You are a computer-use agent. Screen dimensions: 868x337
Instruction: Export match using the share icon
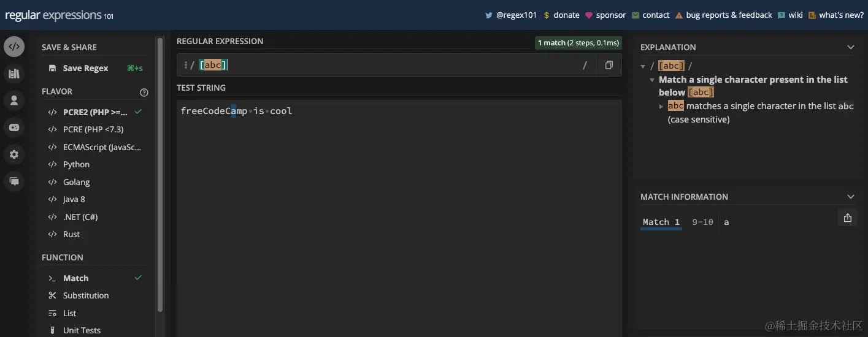(847, 218)
